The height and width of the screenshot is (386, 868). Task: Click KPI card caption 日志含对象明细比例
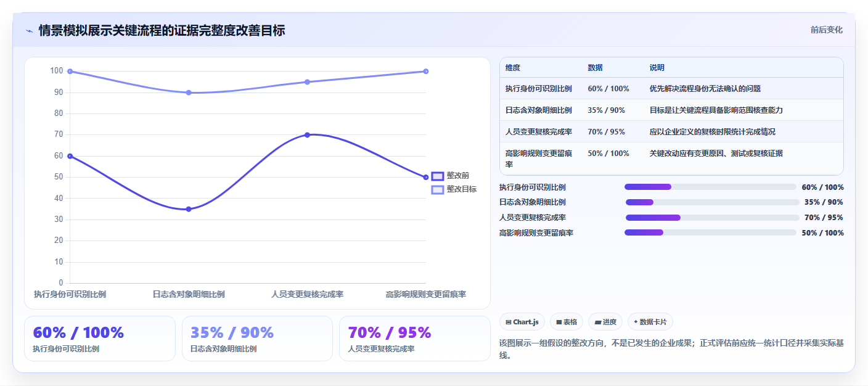coord(224,349)
